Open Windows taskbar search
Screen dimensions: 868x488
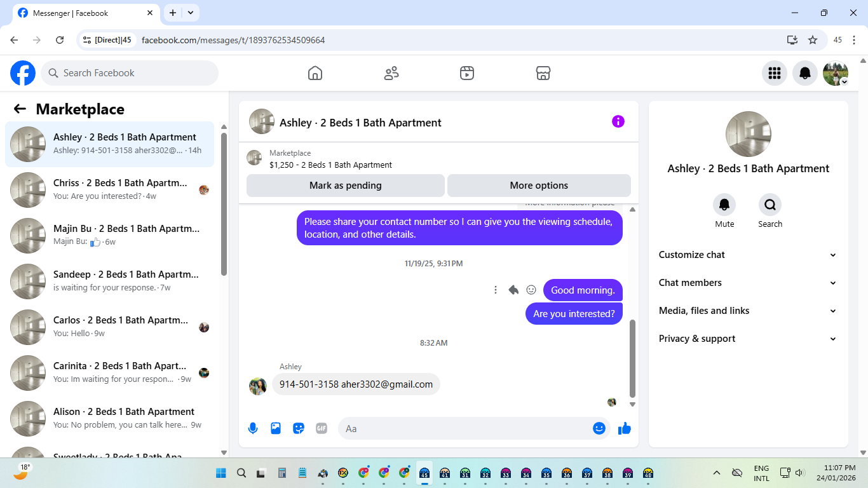241,473
